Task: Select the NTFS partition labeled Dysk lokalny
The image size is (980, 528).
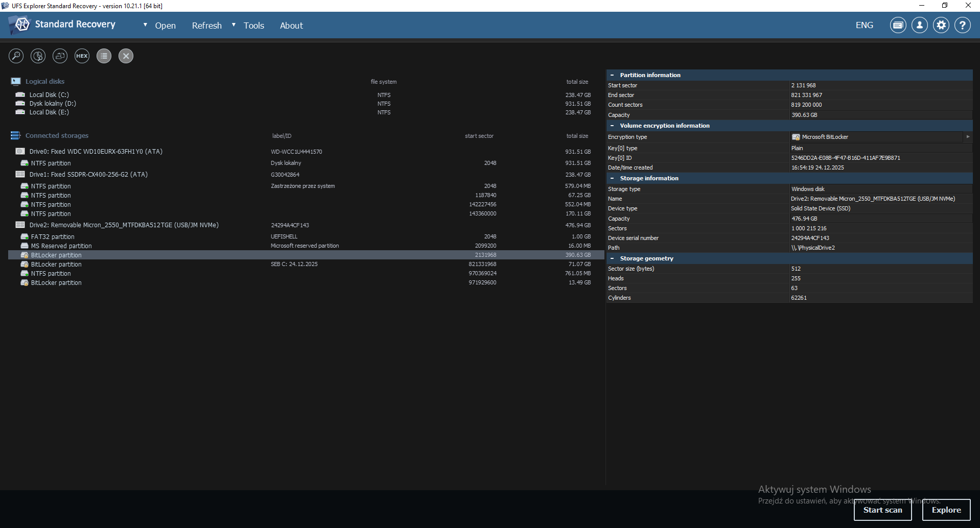Action: click(306, 163)
